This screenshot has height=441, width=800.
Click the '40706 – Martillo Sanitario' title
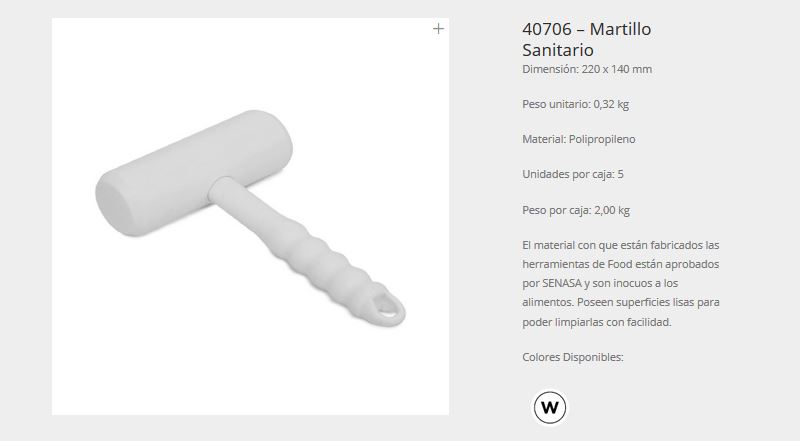tap(586, 39)
